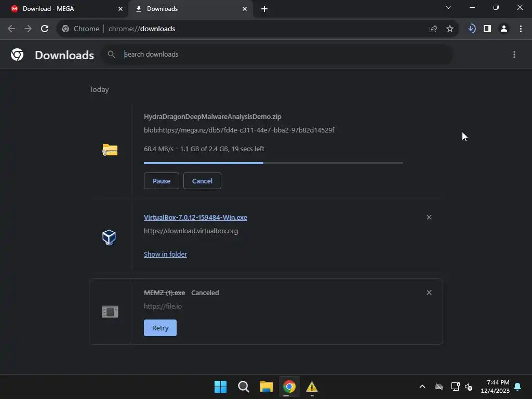Viewport: 532px width, 399px height.
Task: Open Windows taskbar search
Action: (x=244, y=387)
